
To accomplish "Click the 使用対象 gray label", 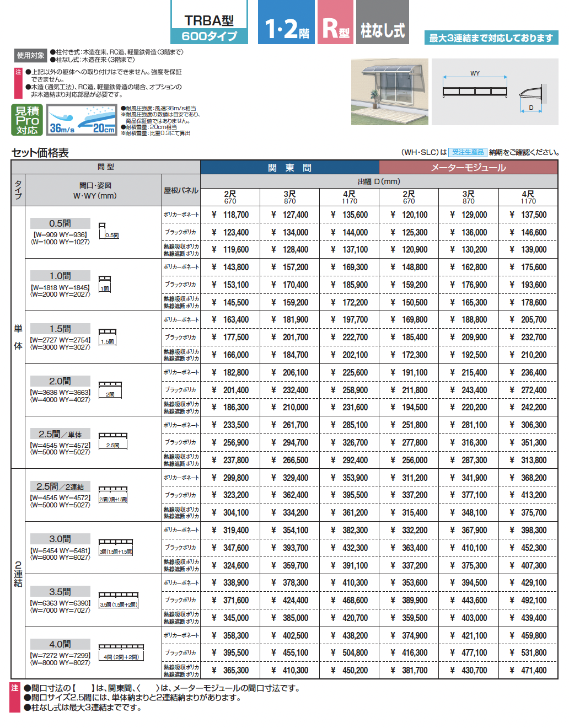I will 30,56.
